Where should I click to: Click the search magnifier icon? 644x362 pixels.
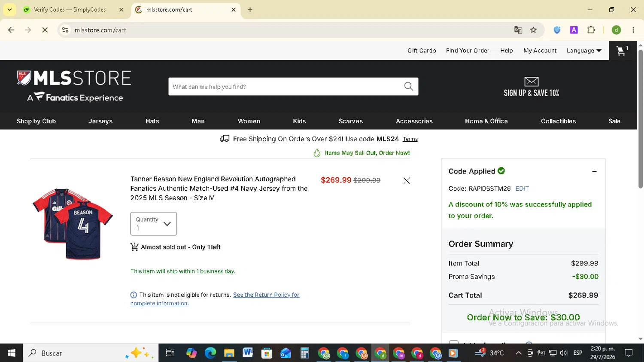[409, 86]
